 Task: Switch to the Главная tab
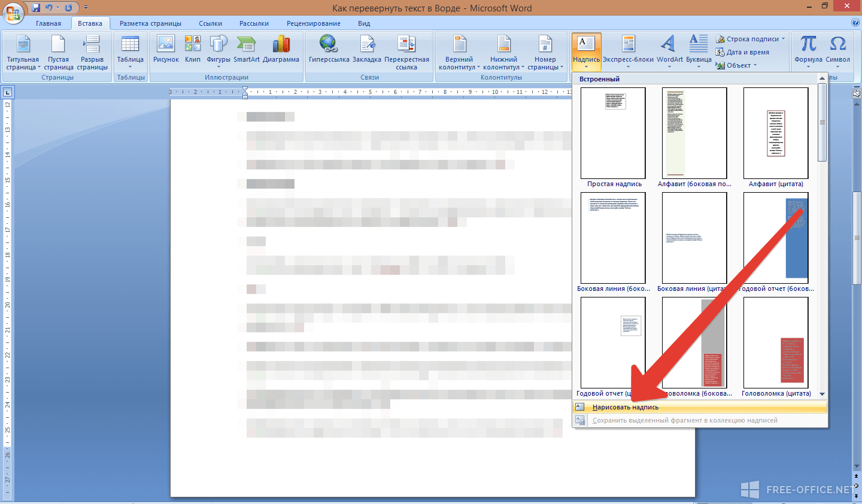(x=48, y=23)
